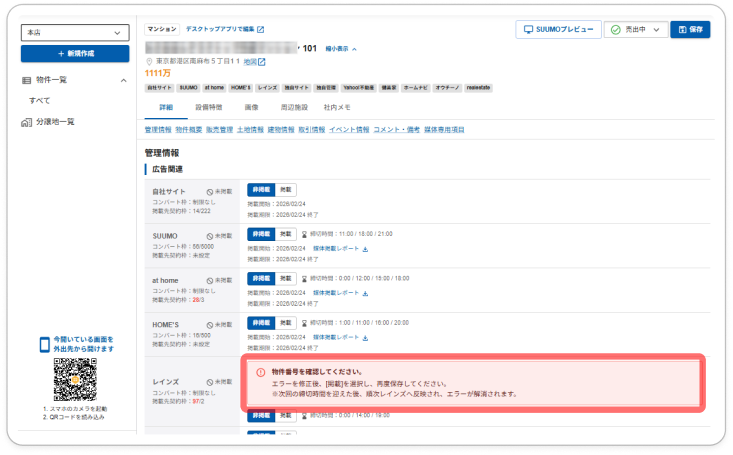Click the 未掲載 status icon in at home row
The image size is (733, 455).
[x=210, y=281]
